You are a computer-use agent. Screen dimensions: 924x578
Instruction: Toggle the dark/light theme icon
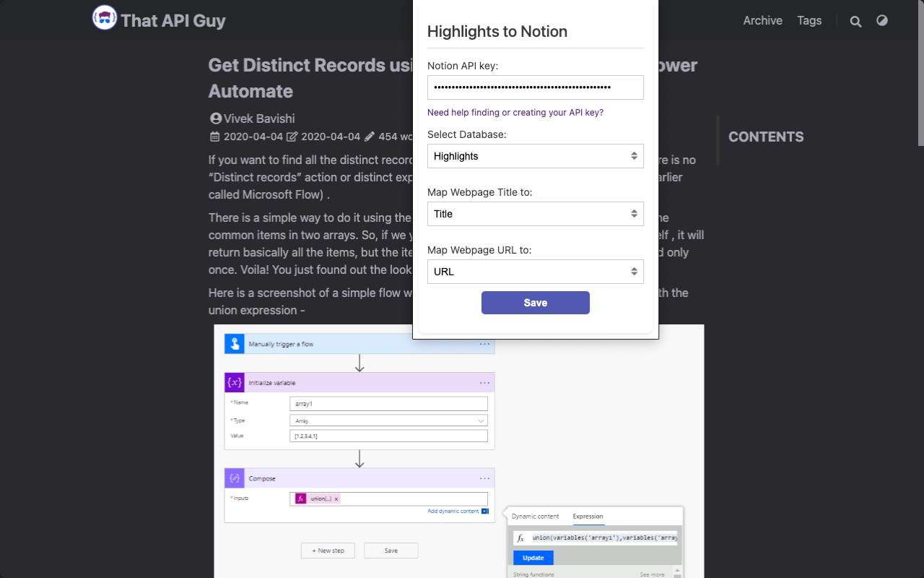[x=882, y=20]
